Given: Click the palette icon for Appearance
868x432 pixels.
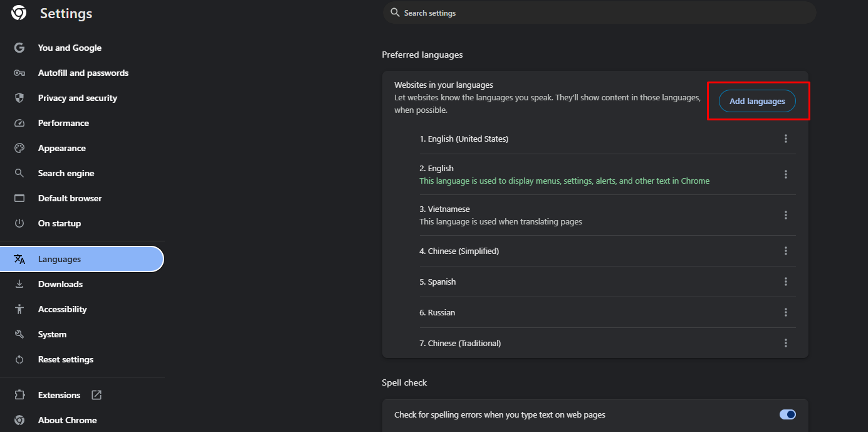Looking at the screenshot, I should click(19, 148).
